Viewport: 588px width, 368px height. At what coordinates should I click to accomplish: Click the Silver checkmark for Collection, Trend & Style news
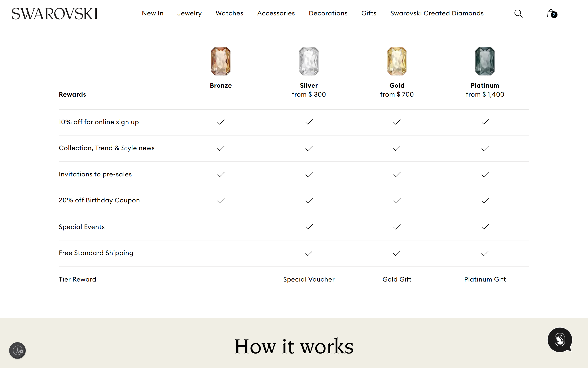pyautogui.click(x=309, y=148)
